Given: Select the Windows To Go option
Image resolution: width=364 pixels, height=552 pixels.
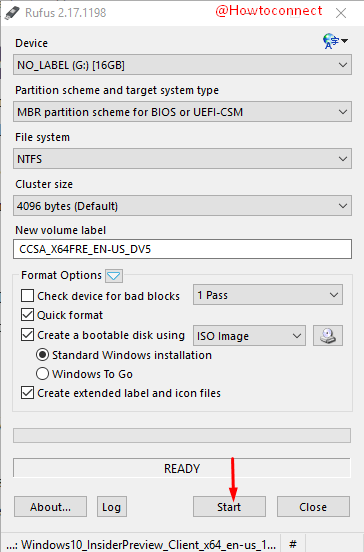Looking at the screenshot, I should point(42,374).
